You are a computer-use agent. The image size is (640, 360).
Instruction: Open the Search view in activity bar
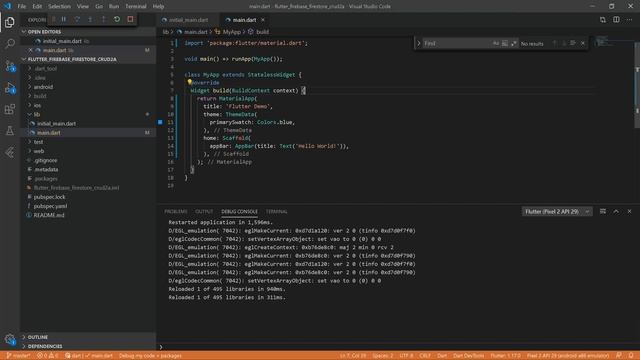pos(10,43)
